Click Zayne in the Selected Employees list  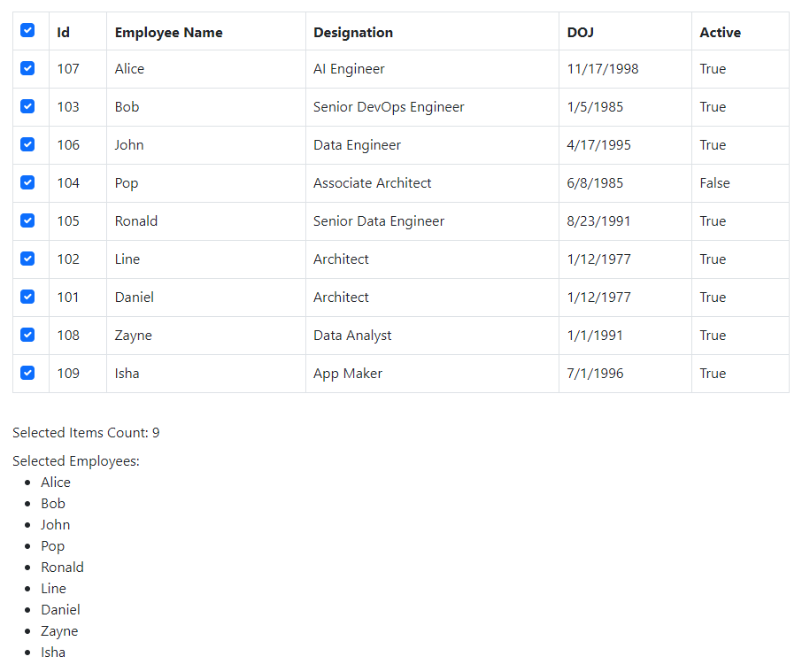coord(59,630)
